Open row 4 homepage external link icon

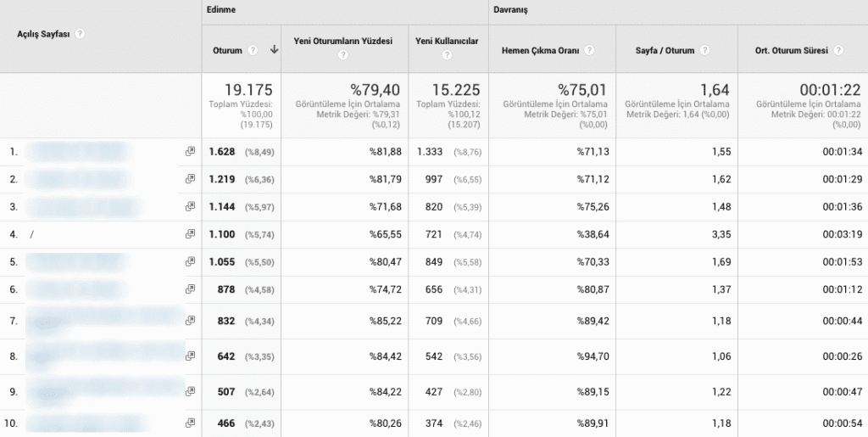[190, 234]
